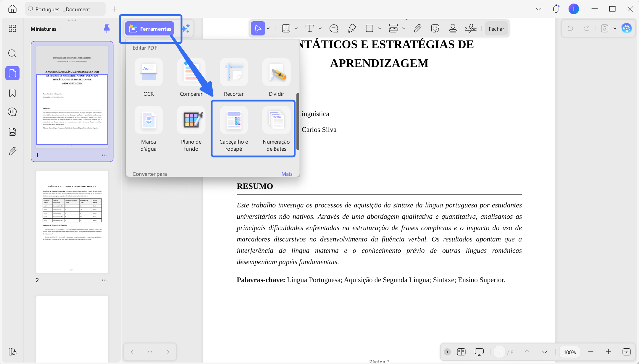This screenshot has height=364, width=639.
Task: Choose the OCR tool
Action: (x=149, y=77)
